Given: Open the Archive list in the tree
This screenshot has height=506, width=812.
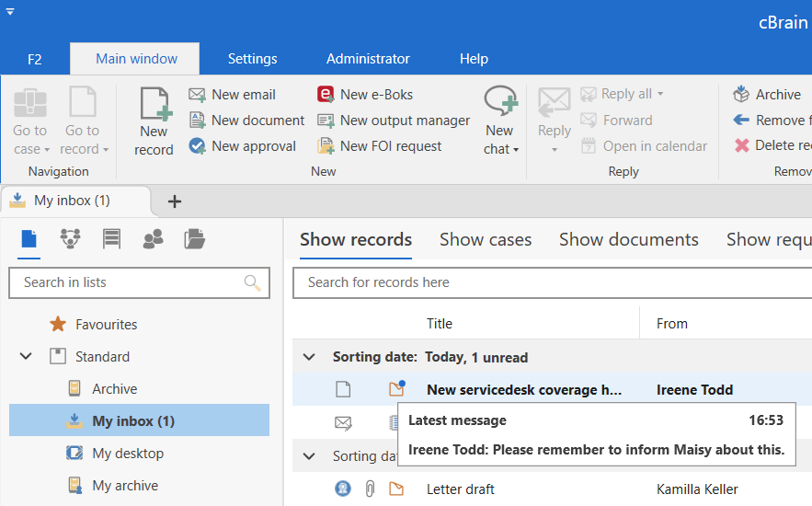Looking at the screenshot, I should point(114,389).
